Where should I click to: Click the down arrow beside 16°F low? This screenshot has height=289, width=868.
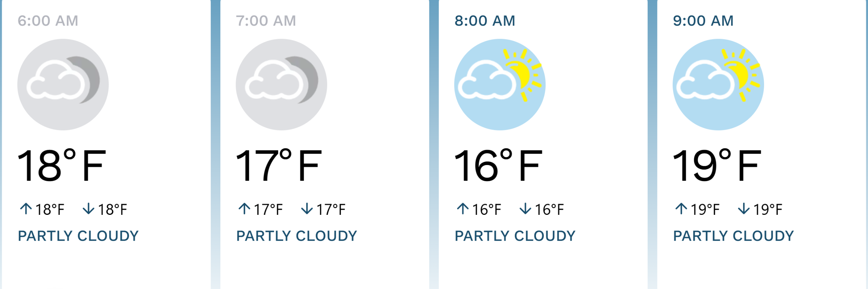point(525,209)
